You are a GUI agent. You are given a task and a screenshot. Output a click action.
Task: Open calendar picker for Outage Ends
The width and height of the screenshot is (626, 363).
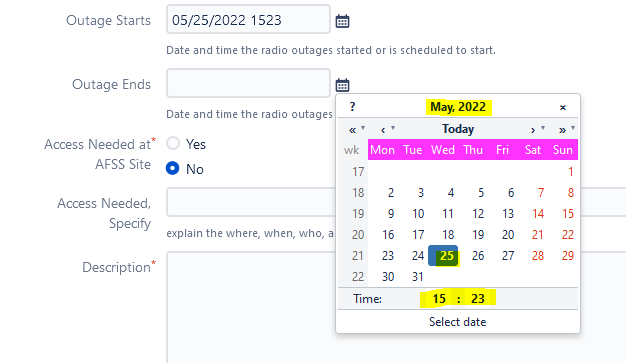pyautogui.click(x=342, y=85)
